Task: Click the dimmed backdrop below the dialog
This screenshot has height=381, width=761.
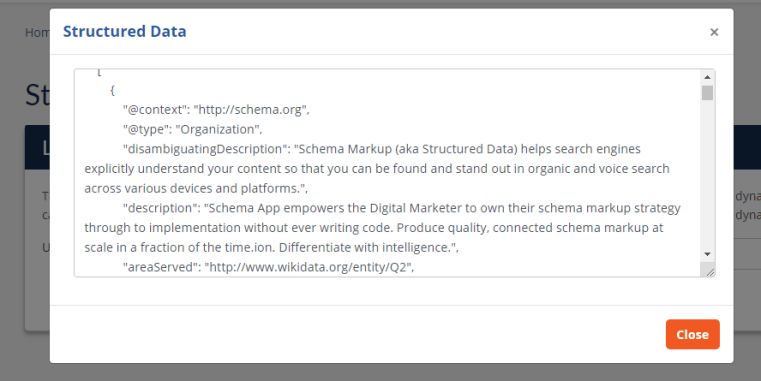Action: (x=380, y=372)
